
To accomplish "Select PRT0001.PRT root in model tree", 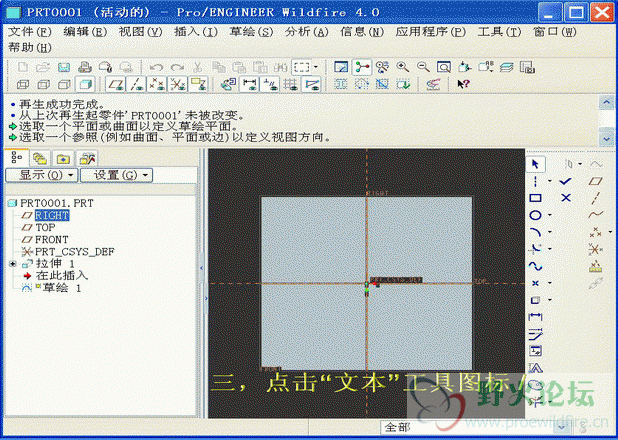I will pyautogui.click(x=57, y=203).
